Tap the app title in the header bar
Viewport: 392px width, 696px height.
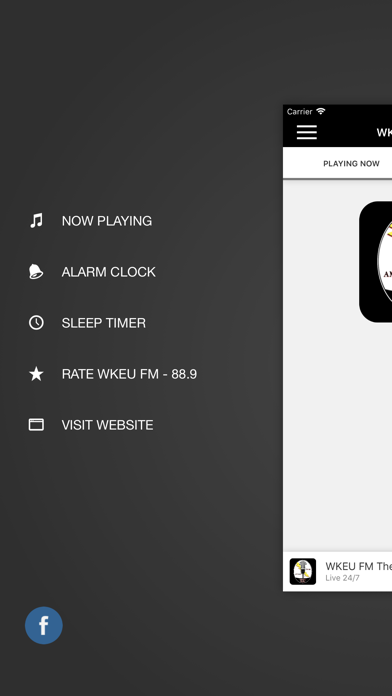pos(384,132)
